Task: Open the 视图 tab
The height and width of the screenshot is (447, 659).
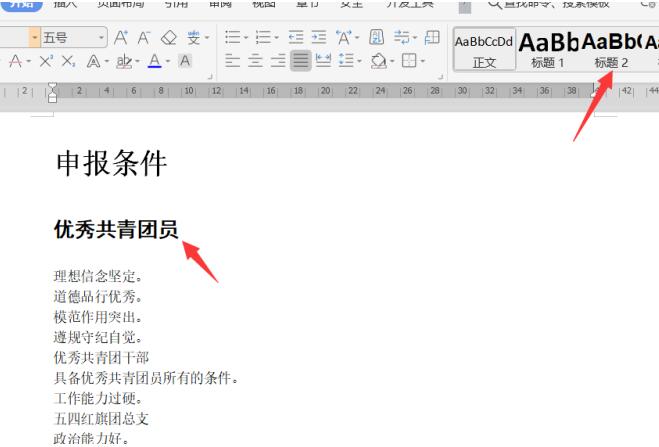Action: 264,4
